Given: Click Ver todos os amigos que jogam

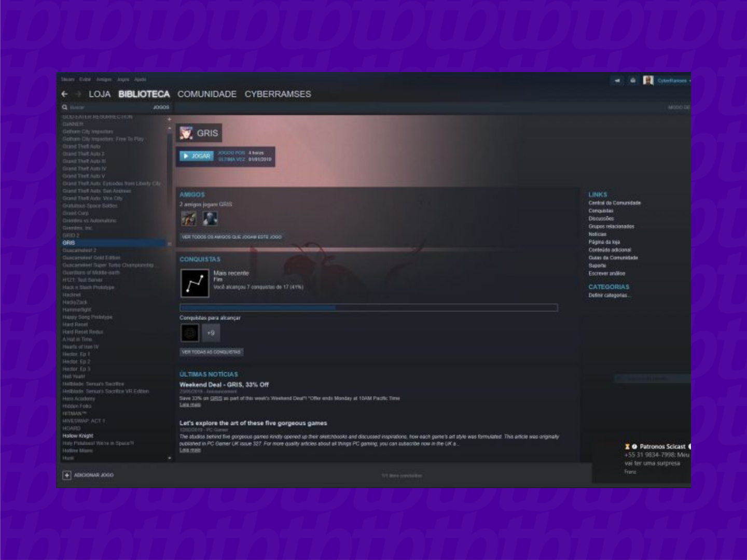Looking at the screenshot, I should (x=231, y=236).
